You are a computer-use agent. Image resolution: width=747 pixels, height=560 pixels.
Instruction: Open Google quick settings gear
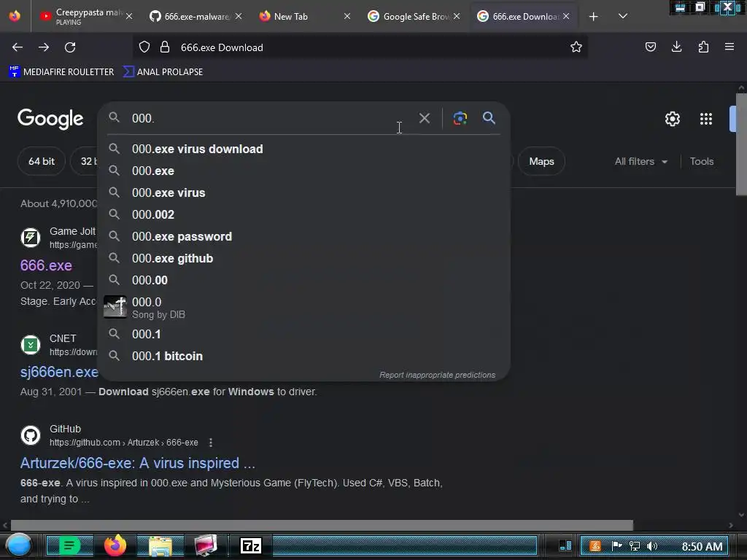(672, 119)
